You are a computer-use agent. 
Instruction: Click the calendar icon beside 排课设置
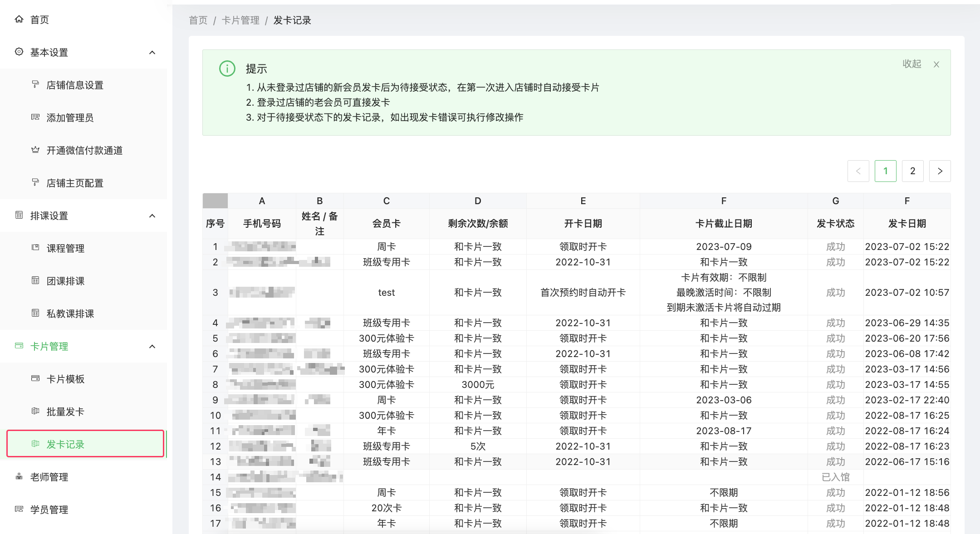pyautogui.click(x=19, y=215)
